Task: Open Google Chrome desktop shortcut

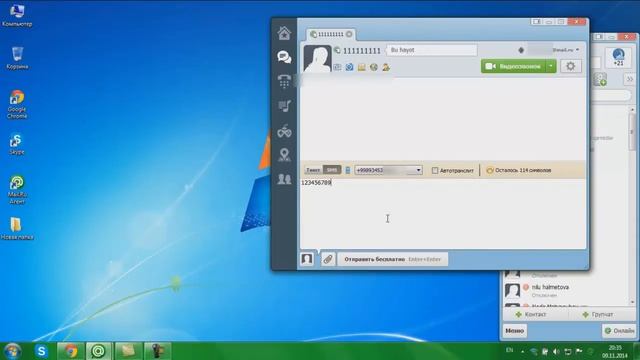Action: (17, 104)
